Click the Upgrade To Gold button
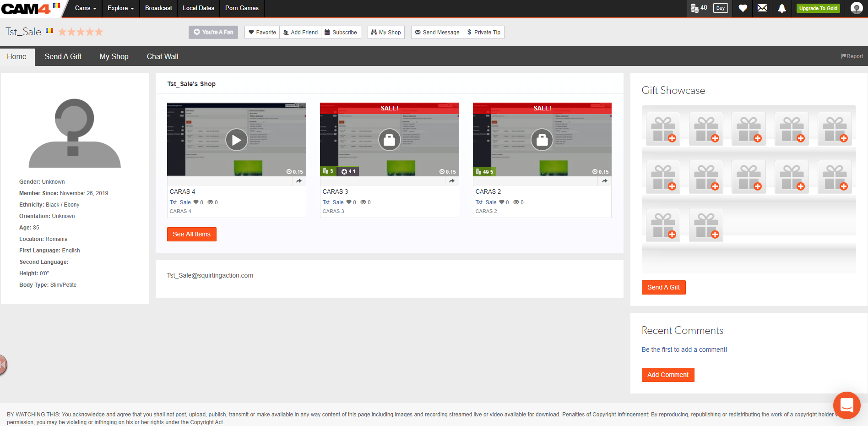This screenshot has height=426, width=868. point(818,8)
